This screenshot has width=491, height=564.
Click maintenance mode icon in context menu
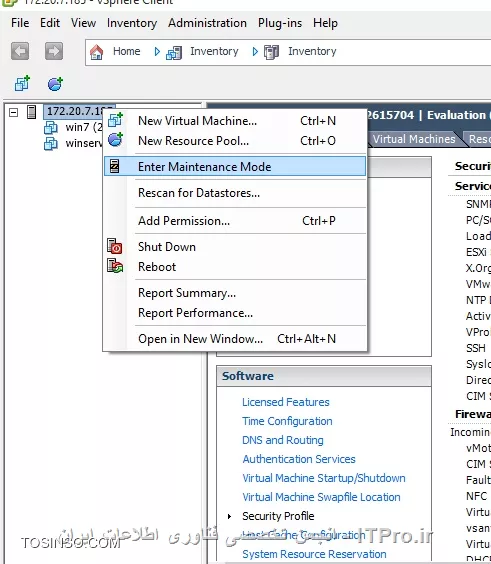tap(115, 166)
